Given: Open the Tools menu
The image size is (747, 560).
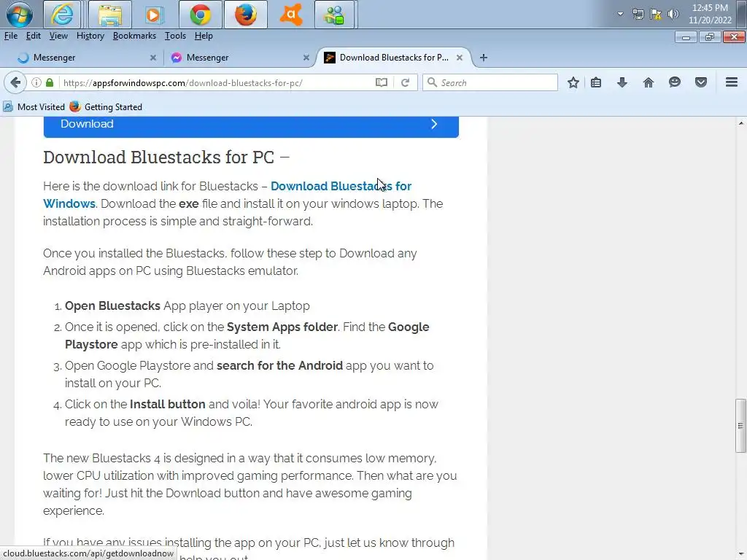Looking at the screenshot, I should [x=175, y=36].
